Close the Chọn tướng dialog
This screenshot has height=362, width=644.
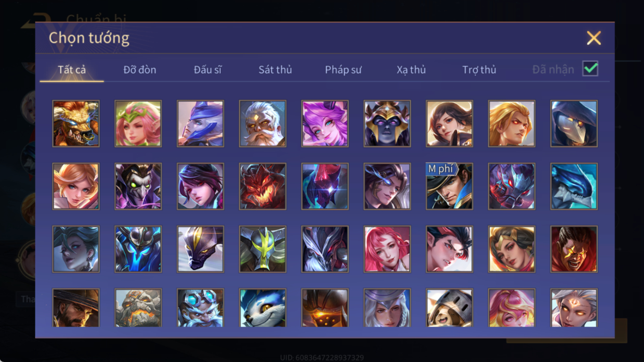click(x=594, y=38)
